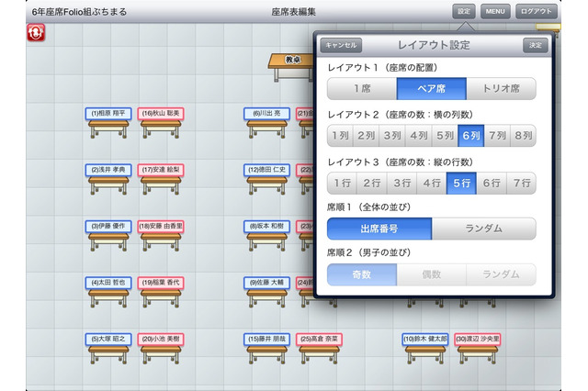Set rows to 5行

(x=461, y=184)
